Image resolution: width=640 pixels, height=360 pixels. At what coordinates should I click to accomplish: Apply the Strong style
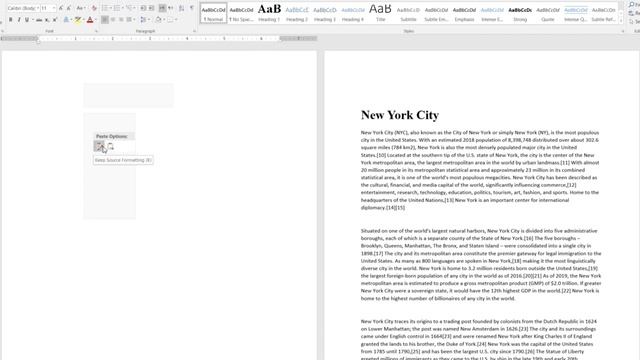(x=520, y=13)
